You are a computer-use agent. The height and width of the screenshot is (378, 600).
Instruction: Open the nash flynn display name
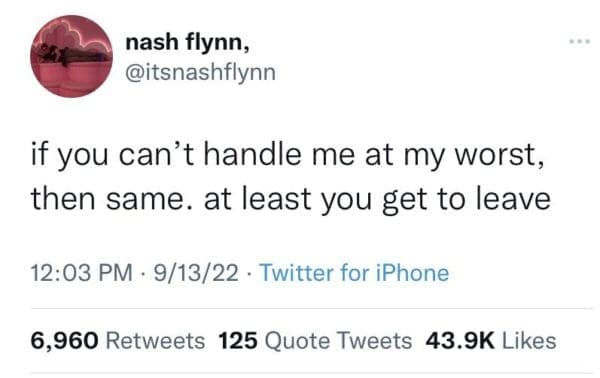pyautogui.click(x=188, y=42)
